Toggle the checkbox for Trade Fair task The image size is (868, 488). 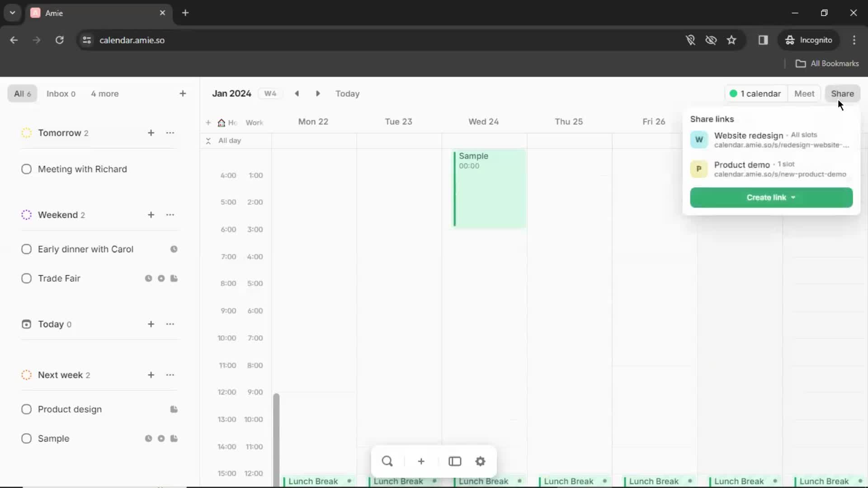26,278
